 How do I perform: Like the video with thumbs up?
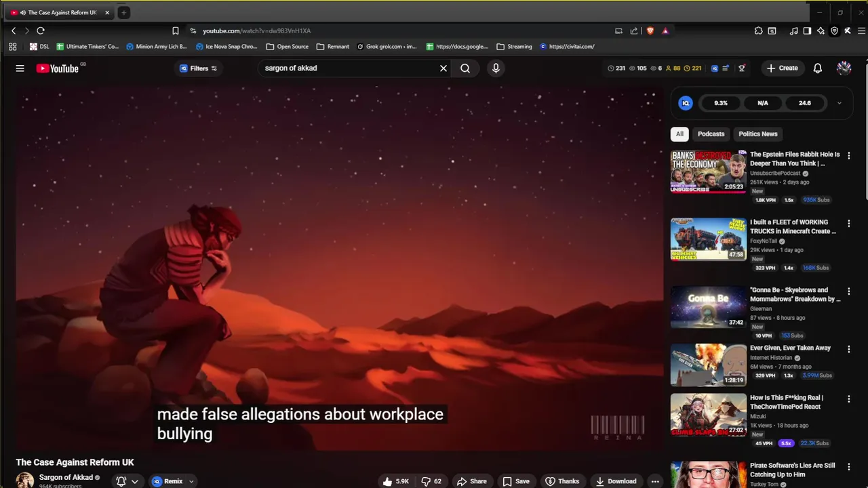395,481
